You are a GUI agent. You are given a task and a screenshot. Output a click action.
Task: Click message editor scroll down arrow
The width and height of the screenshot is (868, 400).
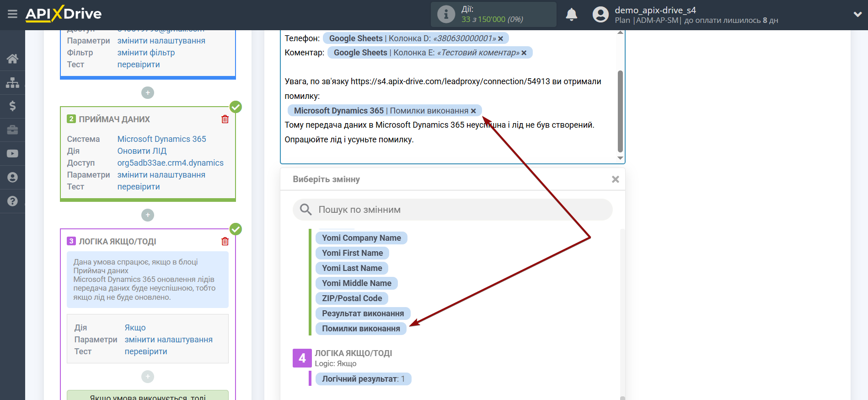click(x=620, y=158)
